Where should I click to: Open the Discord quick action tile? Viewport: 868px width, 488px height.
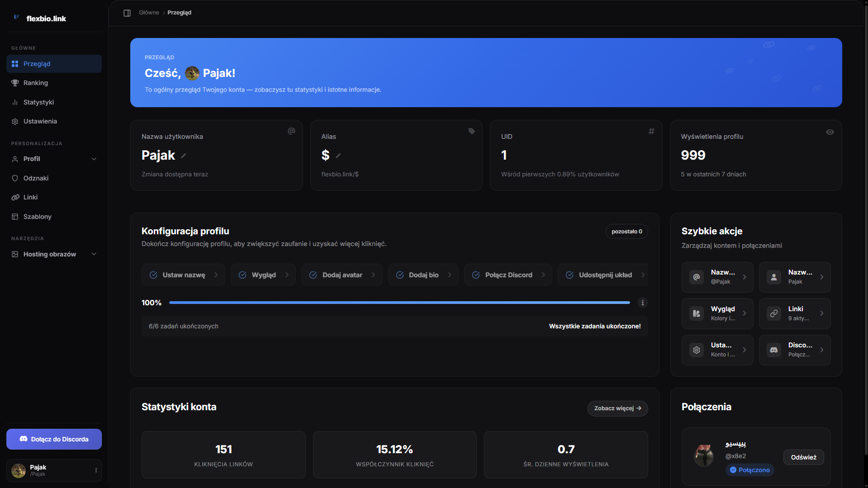(x=795, y=350)
